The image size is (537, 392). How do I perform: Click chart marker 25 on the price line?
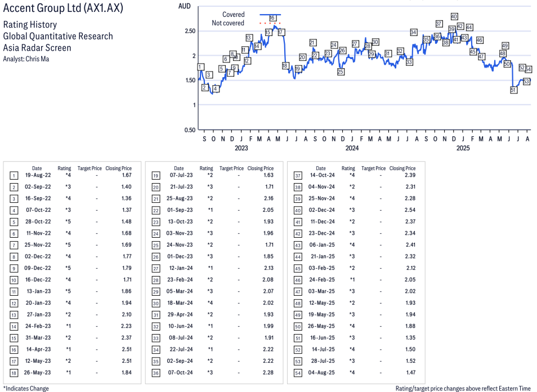click(341, 72)
